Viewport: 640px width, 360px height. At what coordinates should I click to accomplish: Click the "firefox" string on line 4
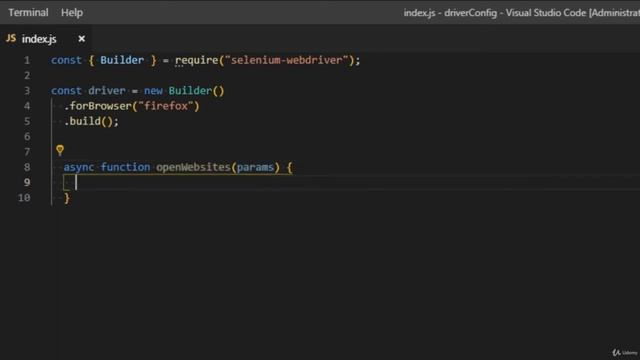pyautogui.click(x=166, y=106)
